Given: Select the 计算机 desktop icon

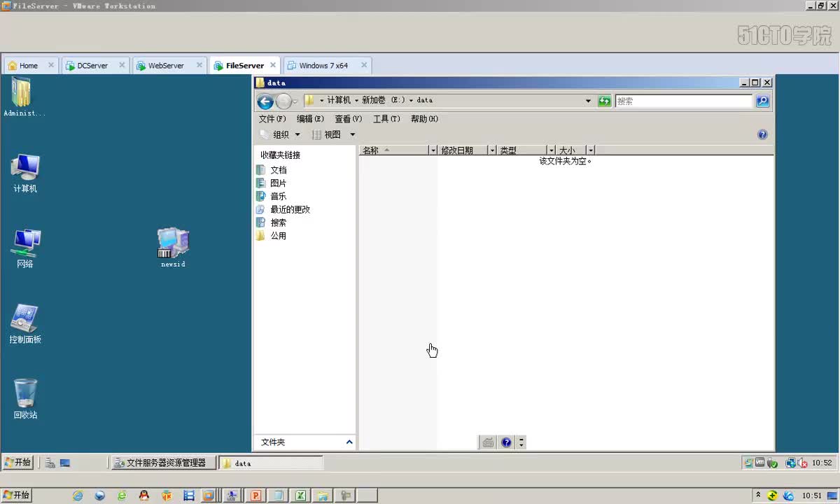Looking at the screenshot, I should pos(25,174).
